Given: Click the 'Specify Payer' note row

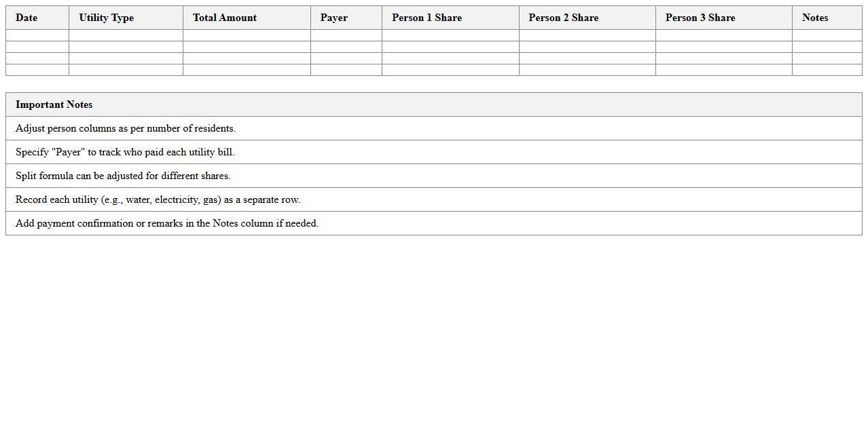Looking at the screenshot, I should [x=125, y=152].
